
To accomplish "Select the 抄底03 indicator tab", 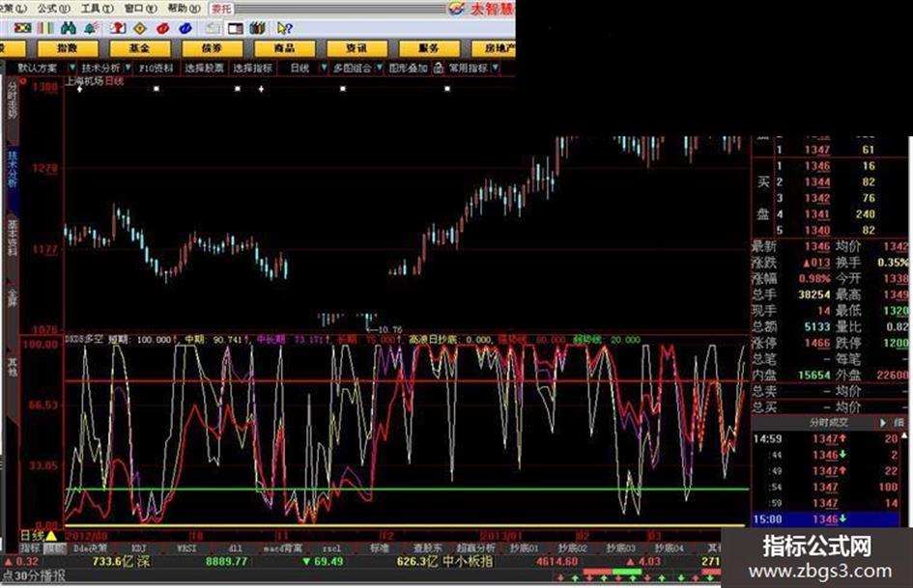I will pos(620,548).
